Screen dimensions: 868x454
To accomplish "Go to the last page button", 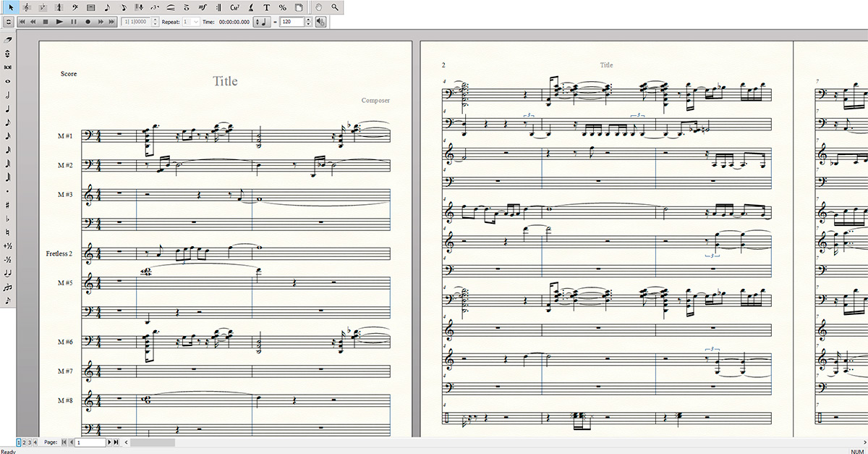I will pyautogui.click(x=116, y=442).
